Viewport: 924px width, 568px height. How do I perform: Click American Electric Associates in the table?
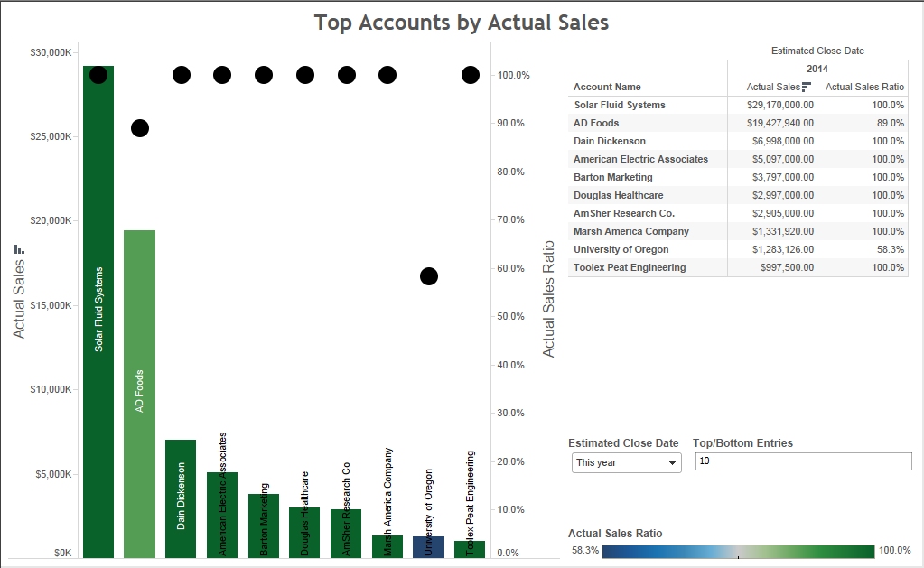pyautogui.click(x=640, y=159)
